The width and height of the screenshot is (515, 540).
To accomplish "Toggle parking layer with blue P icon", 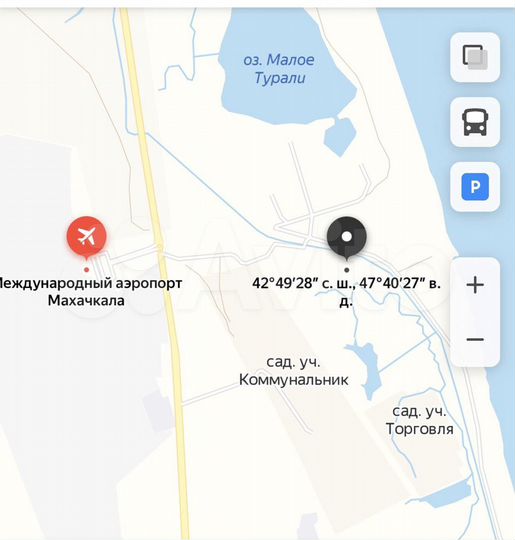I will click(x=475, y=187).
